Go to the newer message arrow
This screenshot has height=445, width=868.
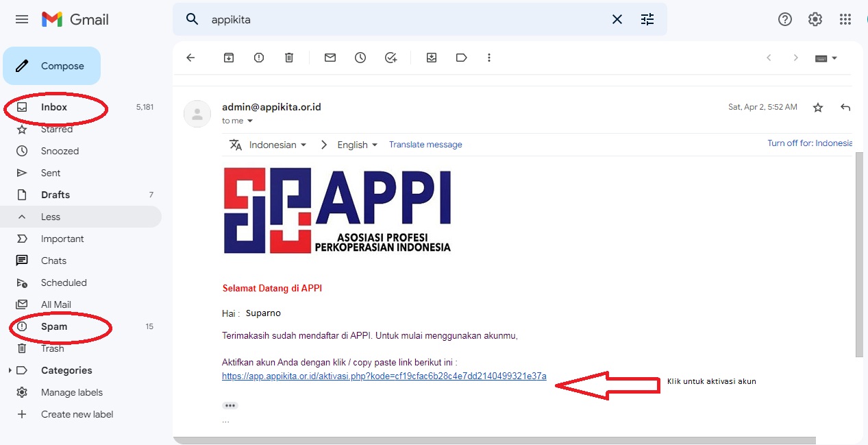[x=769, y=58]
